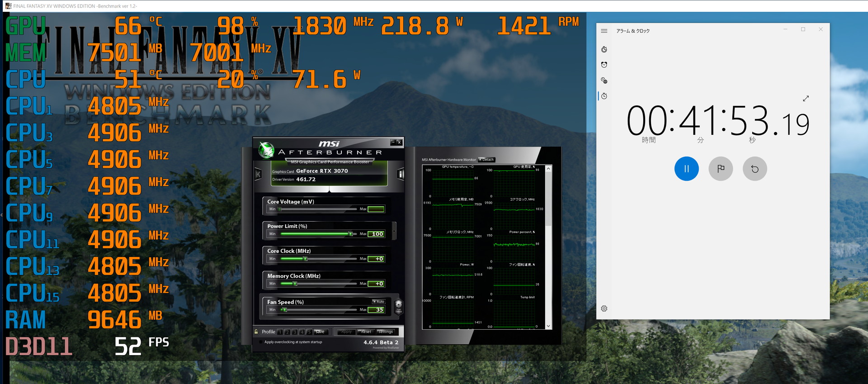Pause the running stopwatch
This screenshot has width=868, height=384.
(686, 169)
